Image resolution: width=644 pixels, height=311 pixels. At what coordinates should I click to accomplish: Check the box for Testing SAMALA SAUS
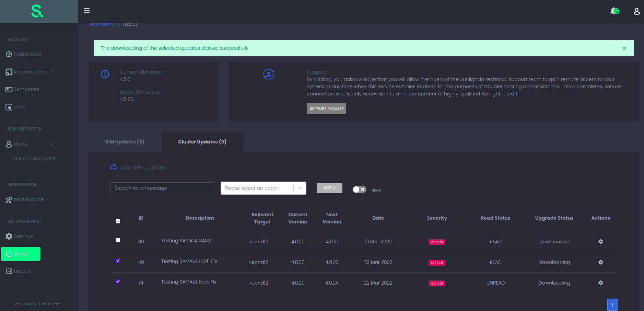tap(118, 240)
